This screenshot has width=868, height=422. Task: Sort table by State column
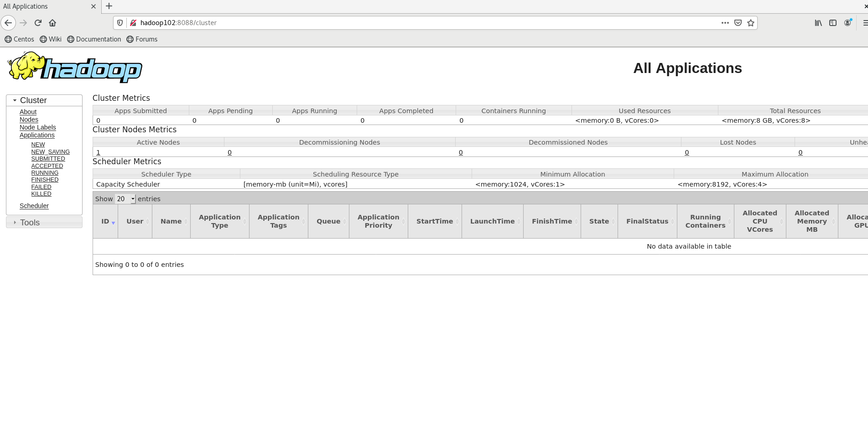click(x=599, y=221)
